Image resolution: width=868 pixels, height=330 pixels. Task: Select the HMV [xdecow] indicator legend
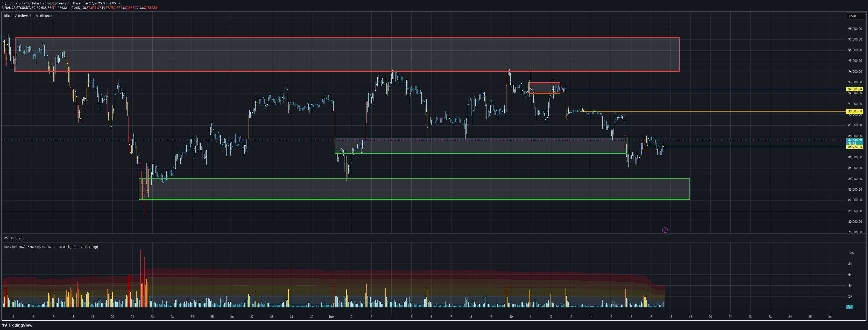pos(51,247)
